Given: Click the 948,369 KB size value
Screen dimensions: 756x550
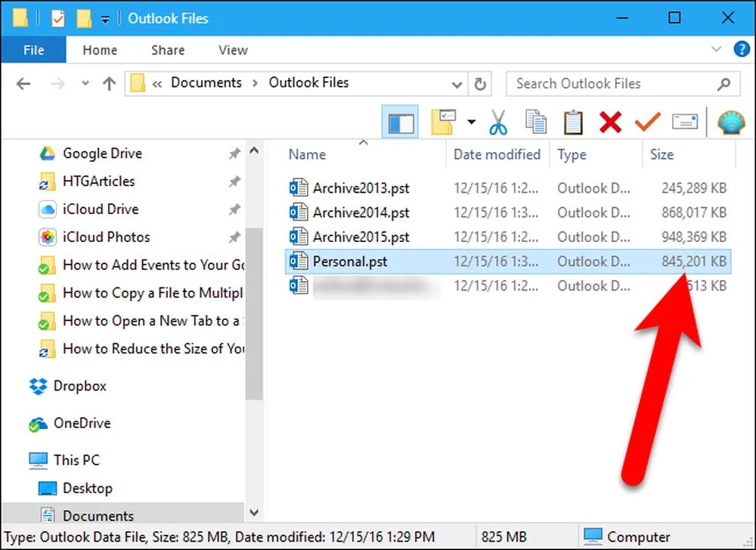Looking at the screenshot, I should tap(694, 237).
